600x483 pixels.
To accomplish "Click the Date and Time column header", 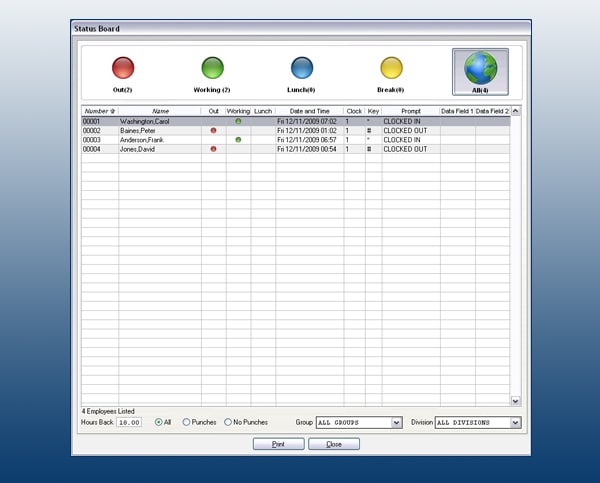I will (x=310, y=111).
